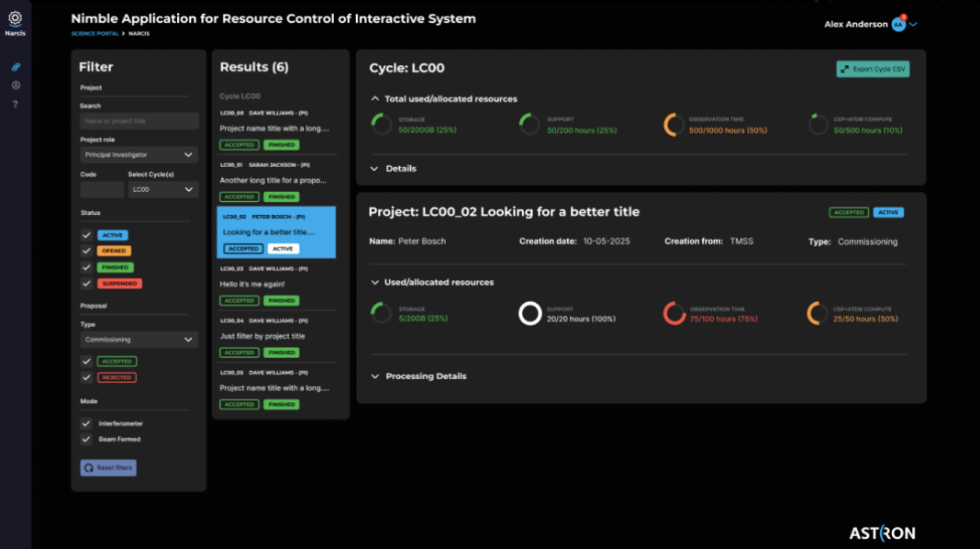Open the blue link icon in sidebar

(15, 66)
